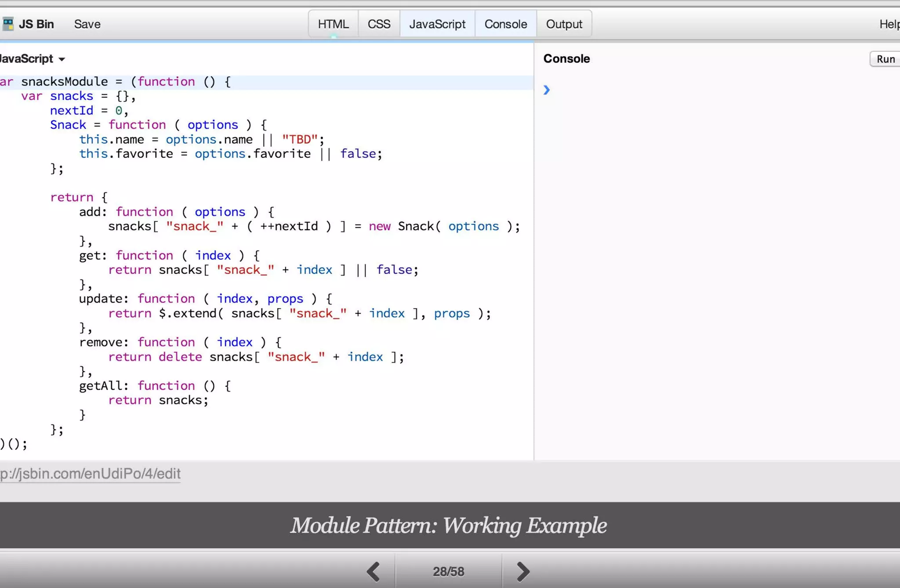Click the Console panel heading
The image size is (900, 588).
click(566, 58)
